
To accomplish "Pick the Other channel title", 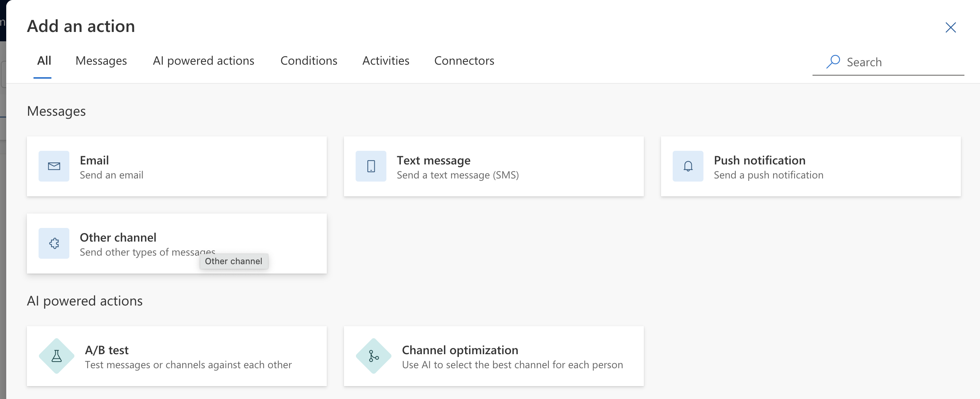I will tap(118, 237).
